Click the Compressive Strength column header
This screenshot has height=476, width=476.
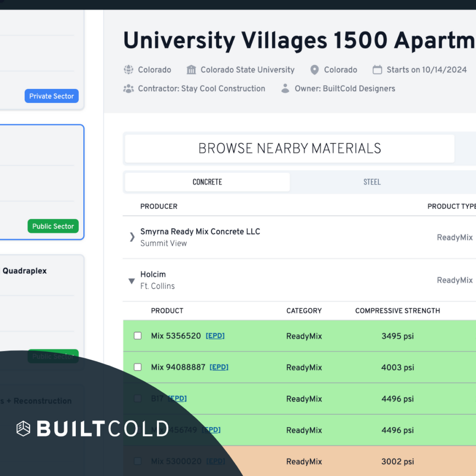[398, 311]
